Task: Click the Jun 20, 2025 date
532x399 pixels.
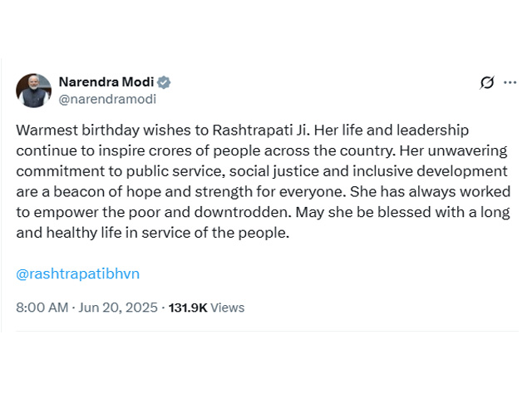Action: click(x=120, y=308)
